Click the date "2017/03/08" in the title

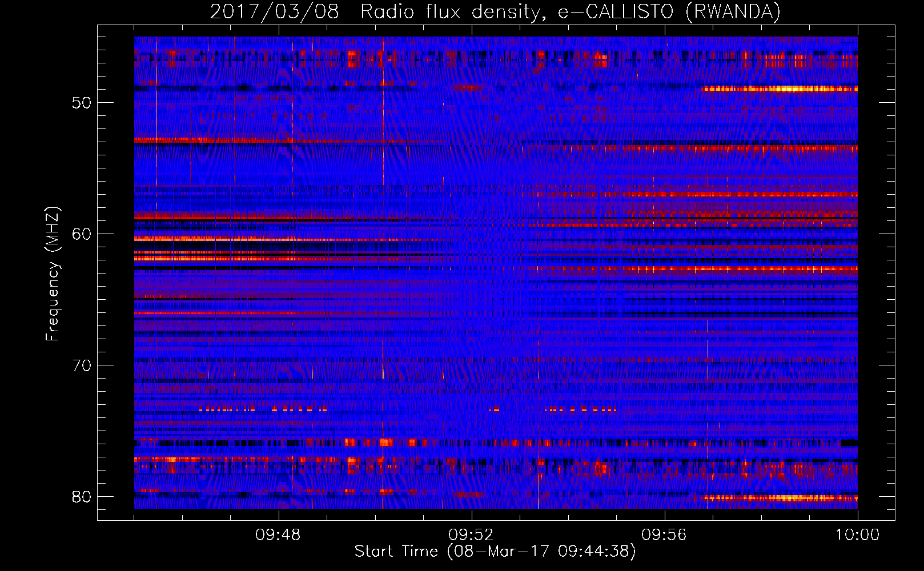[275, 12]
